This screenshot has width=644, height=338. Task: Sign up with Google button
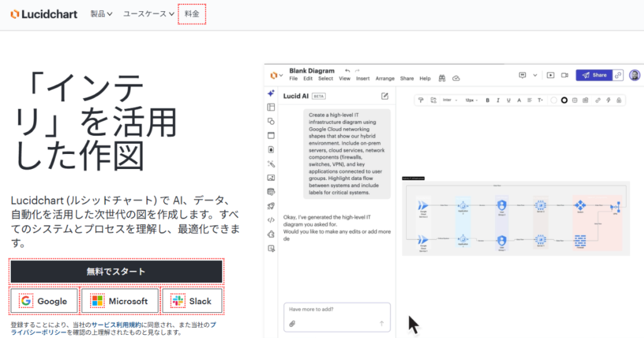(44, 301)
